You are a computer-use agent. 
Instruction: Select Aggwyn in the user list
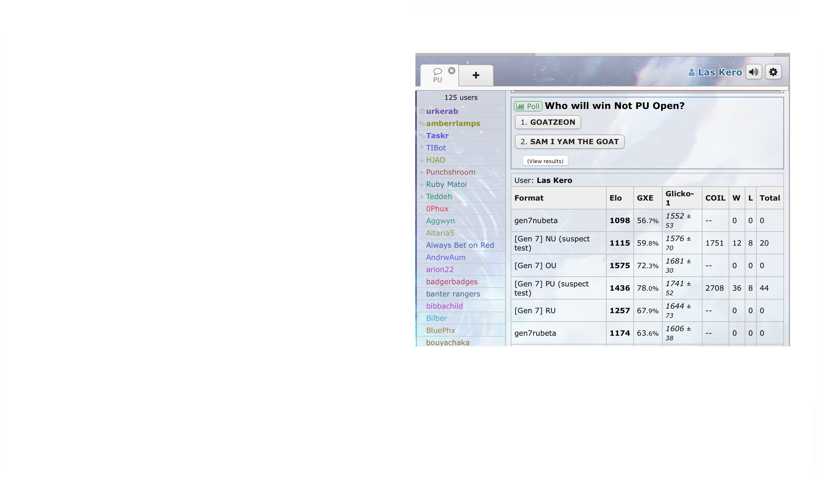pos(461,221)
